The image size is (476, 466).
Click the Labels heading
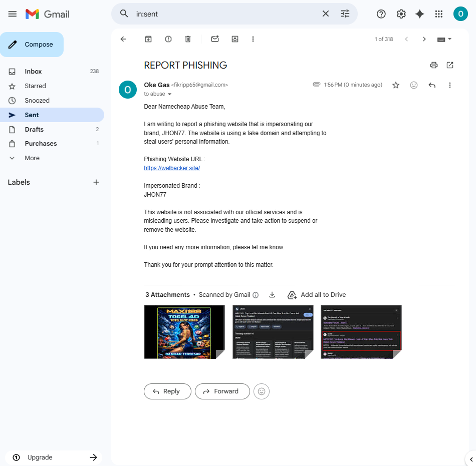coord(19,182)
